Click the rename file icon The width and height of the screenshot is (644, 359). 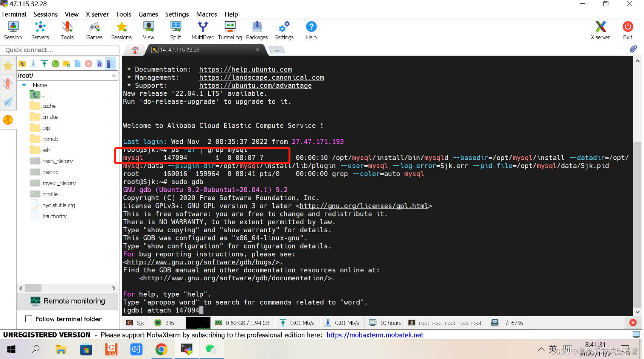pos(99,64)
